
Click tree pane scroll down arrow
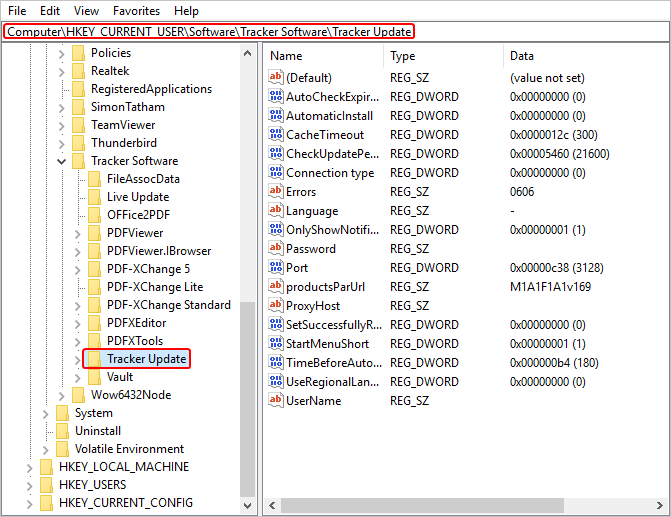pos(247,505)
